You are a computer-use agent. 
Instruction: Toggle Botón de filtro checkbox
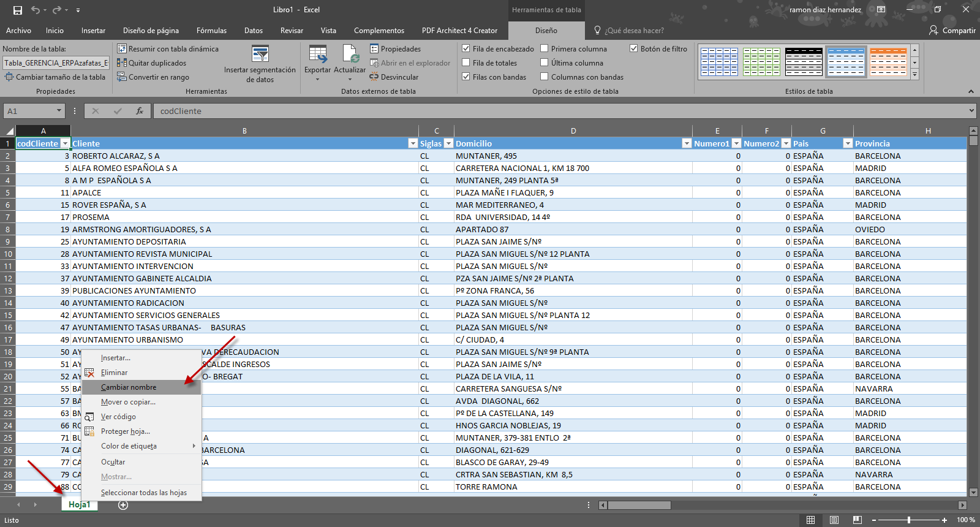pyautogui.click(x=633, y=48)
